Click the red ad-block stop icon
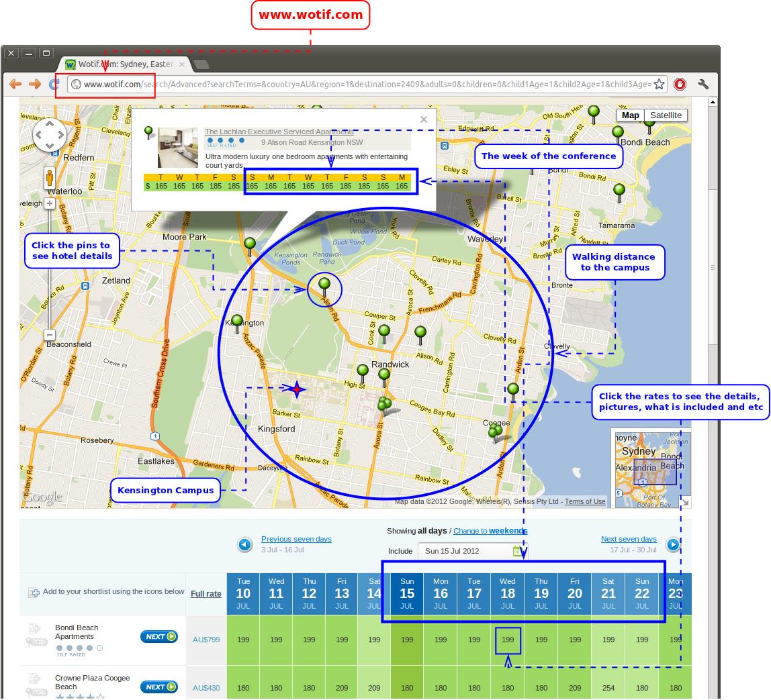This screenshot has width=771, height=700. click(680, 84)
